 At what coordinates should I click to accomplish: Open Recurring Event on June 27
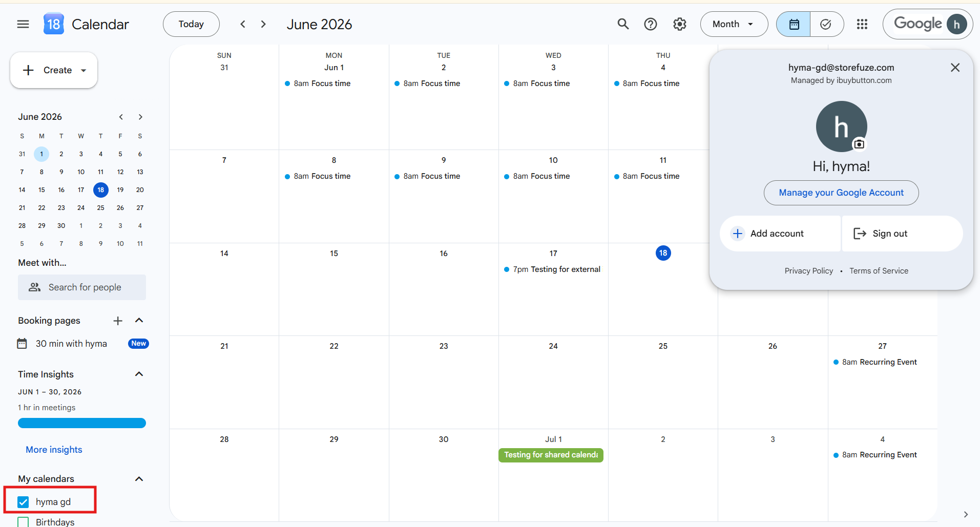click(875, 362)
